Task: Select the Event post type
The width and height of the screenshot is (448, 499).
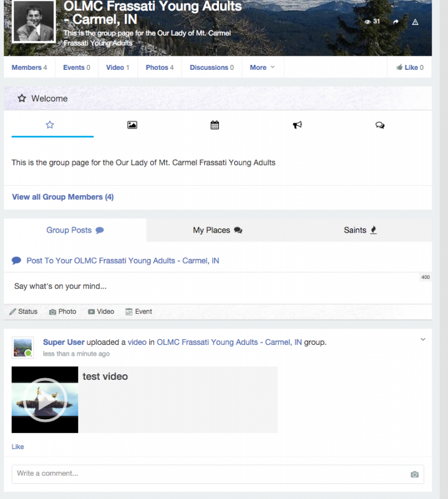Action: (x=139, y=311)
